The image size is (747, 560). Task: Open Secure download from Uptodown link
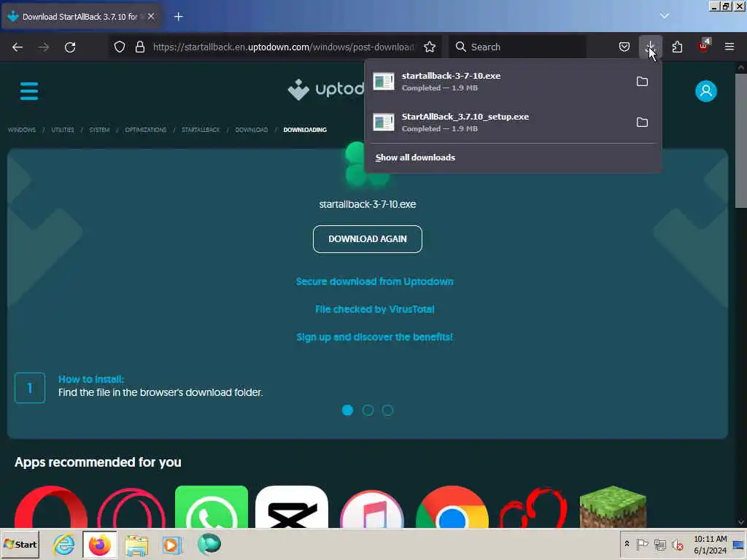[374, 281]
